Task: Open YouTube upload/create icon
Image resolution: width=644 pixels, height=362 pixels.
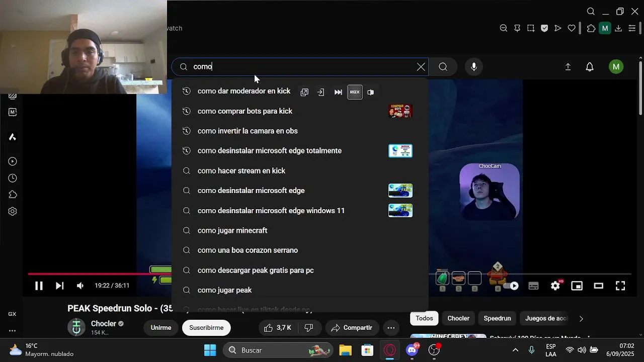Action: (568, 67)
